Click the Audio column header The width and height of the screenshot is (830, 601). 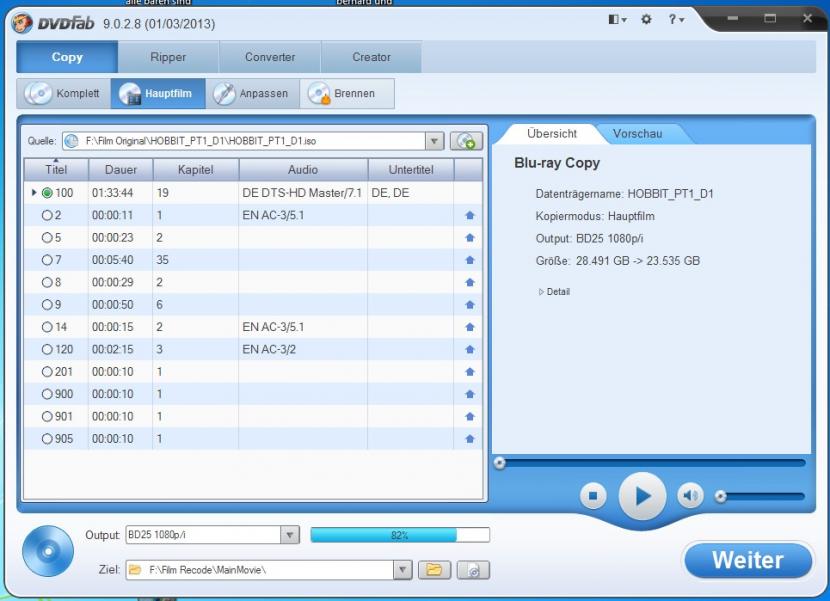(303, 170)
